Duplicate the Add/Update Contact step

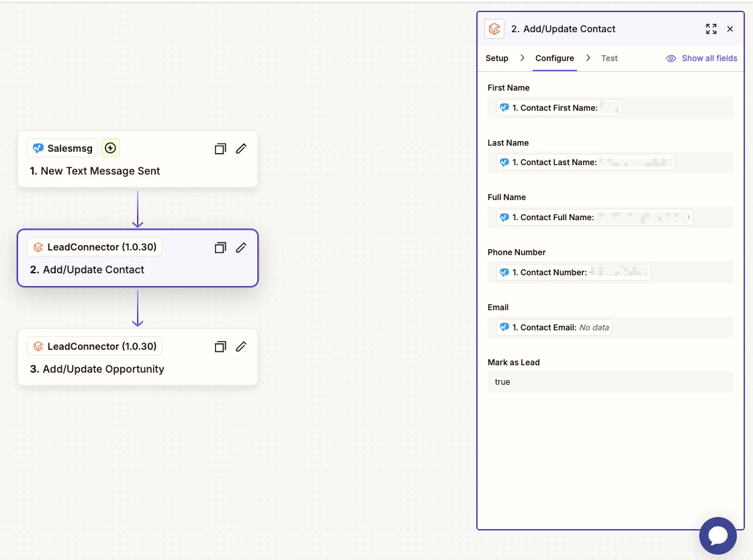click(x=220, y=248)
